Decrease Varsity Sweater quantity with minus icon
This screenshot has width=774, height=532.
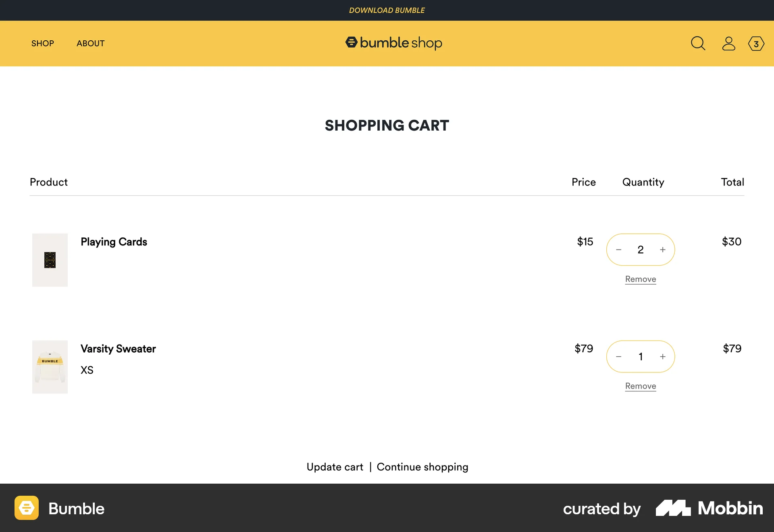tap(618, 356)
